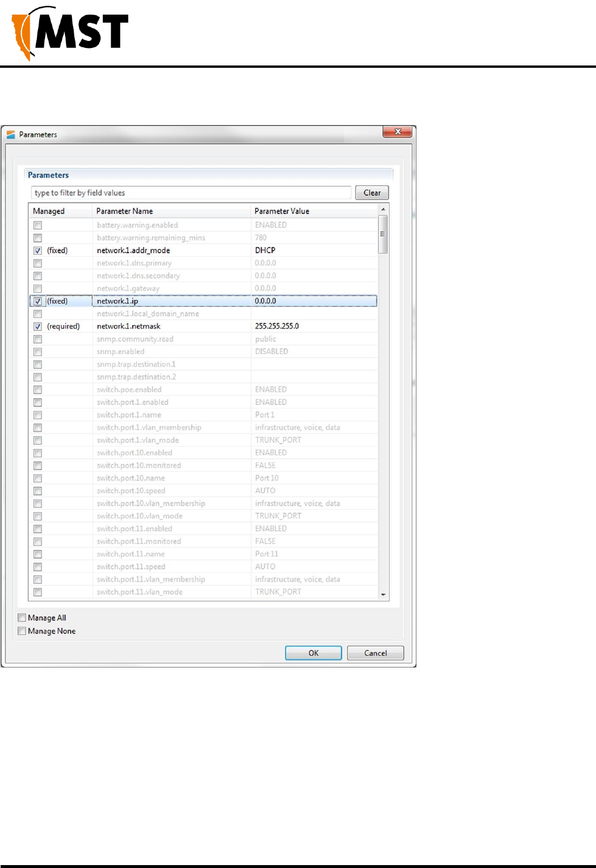The height and width of the screenshot is (868, 596).
Task: Toggle the network.1.ip managed checkbox
Action: (37, 301)
